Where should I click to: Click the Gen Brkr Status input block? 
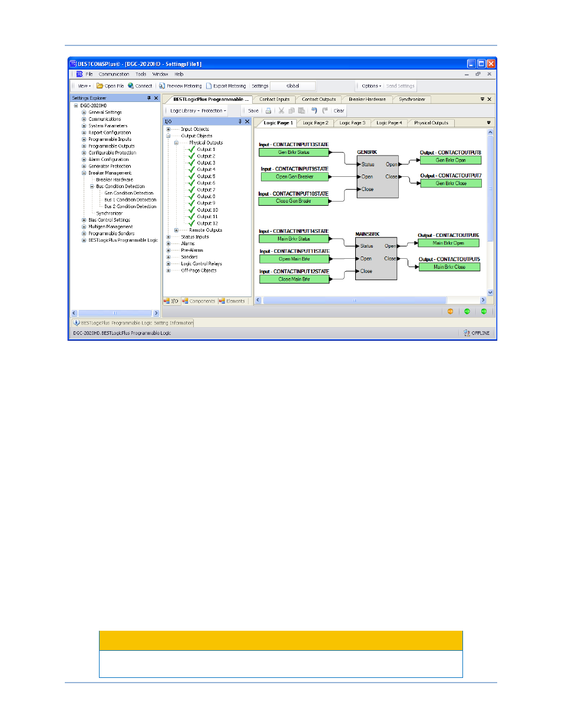[293, 153]
